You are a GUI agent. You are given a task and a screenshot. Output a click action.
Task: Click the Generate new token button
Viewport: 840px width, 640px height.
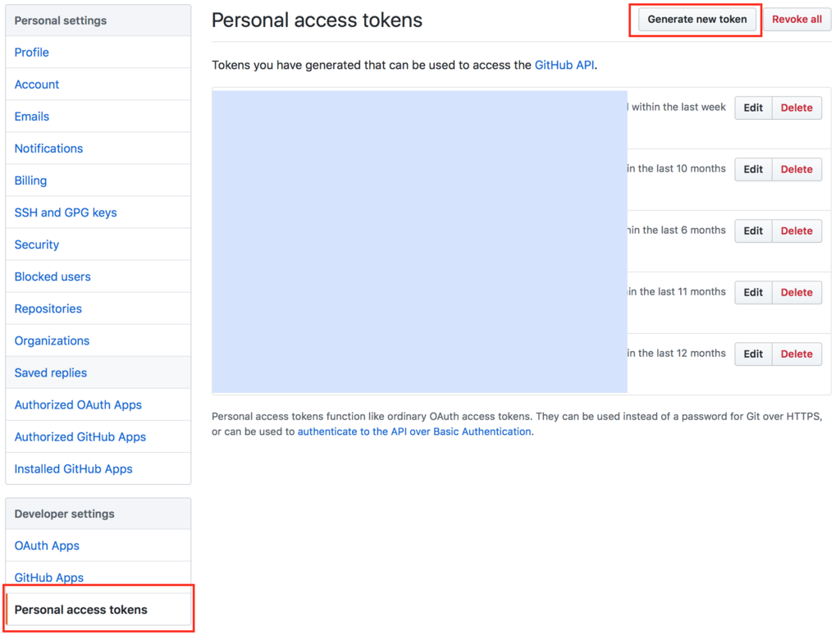695,19
